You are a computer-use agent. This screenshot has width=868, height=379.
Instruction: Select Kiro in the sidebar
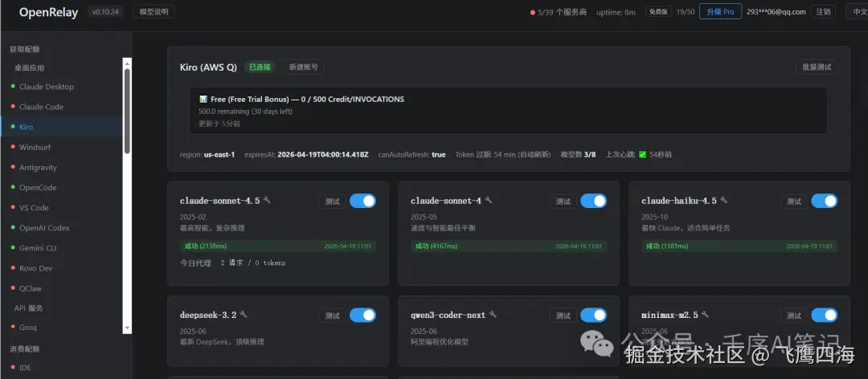point(61,127)
